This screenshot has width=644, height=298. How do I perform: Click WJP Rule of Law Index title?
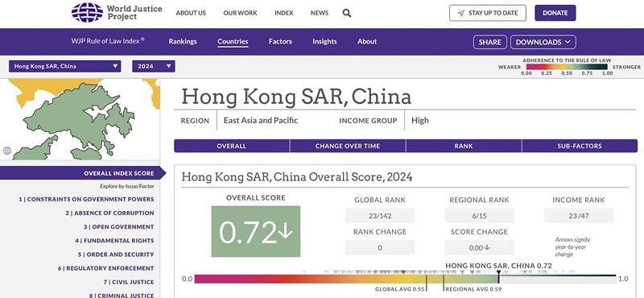(108, 41)
